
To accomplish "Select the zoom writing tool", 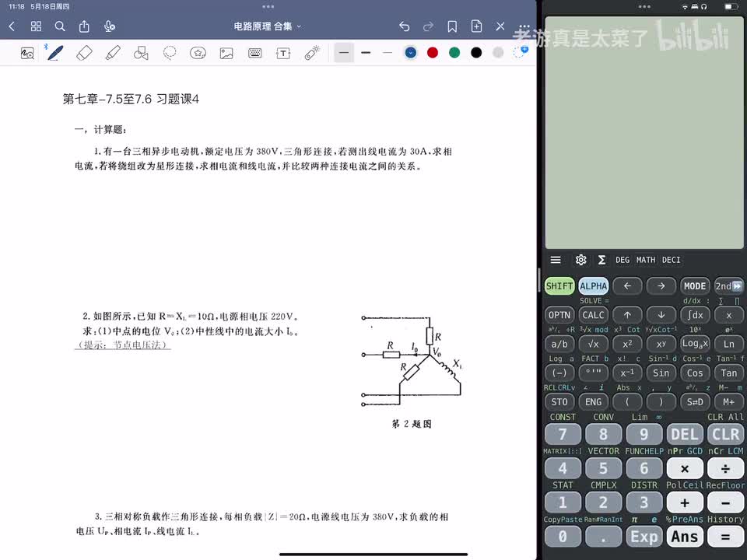I will pyautogui.click(x=27, y=53).
